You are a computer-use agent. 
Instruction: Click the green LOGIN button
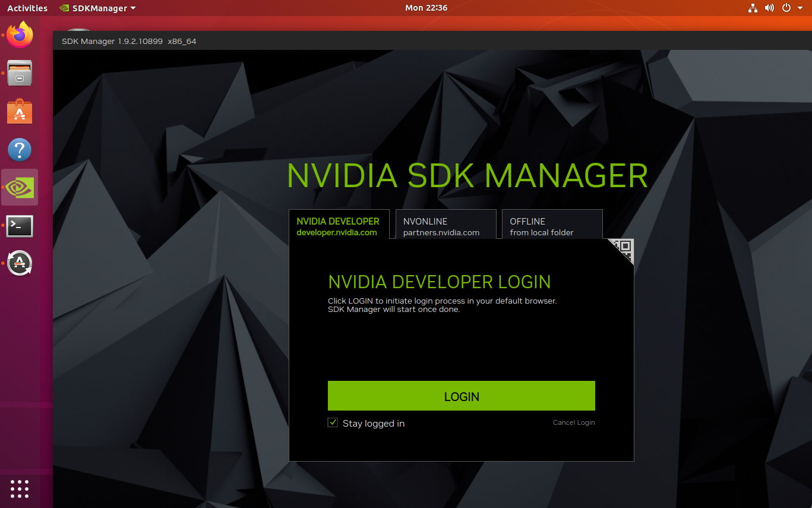point(462,396)
